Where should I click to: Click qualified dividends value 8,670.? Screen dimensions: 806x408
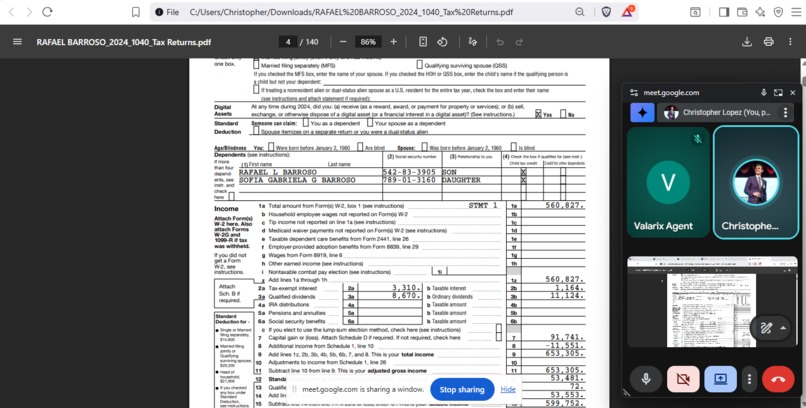(x=407, y=296)
